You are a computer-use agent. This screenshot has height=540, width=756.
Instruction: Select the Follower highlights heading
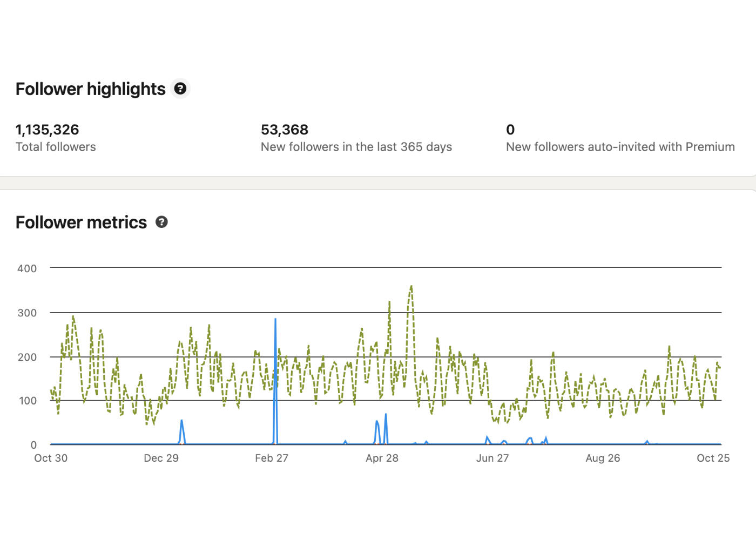pyautogui.click(x=91, y=89)
